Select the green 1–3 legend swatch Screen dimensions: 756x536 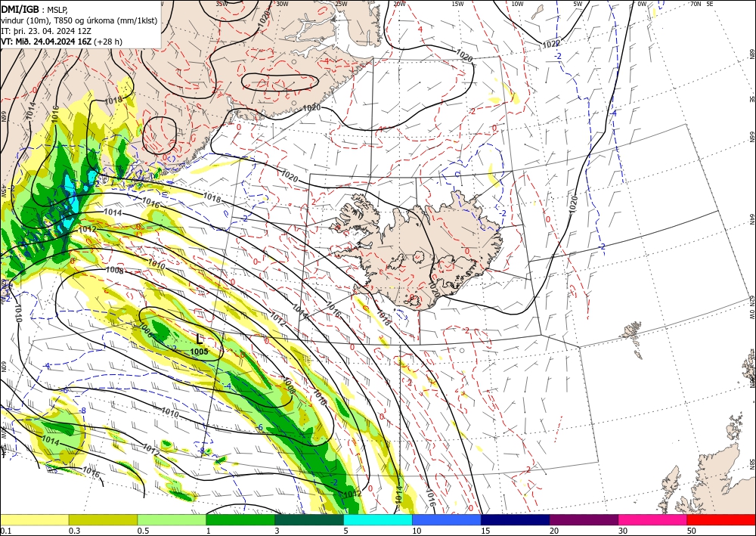coord(240,519)
